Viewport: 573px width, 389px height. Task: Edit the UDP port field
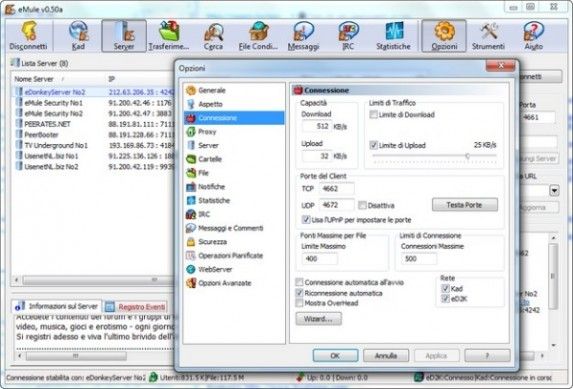337,205
